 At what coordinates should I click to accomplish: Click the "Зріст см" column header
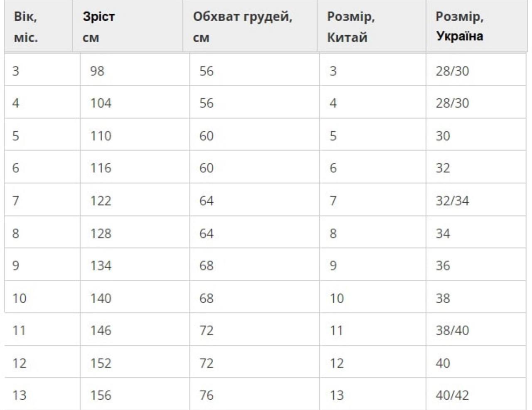[x=99, y=27]
